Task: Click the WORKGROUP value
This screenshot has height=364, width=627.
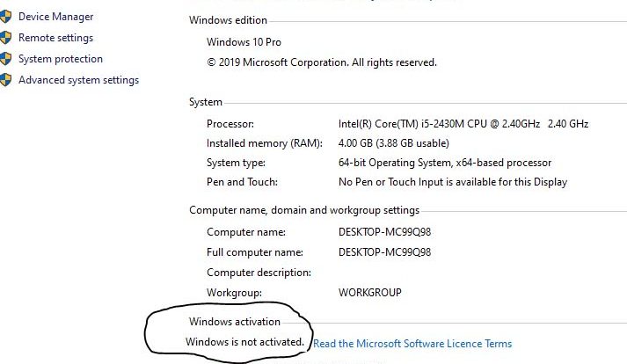Action: point(370,293)
